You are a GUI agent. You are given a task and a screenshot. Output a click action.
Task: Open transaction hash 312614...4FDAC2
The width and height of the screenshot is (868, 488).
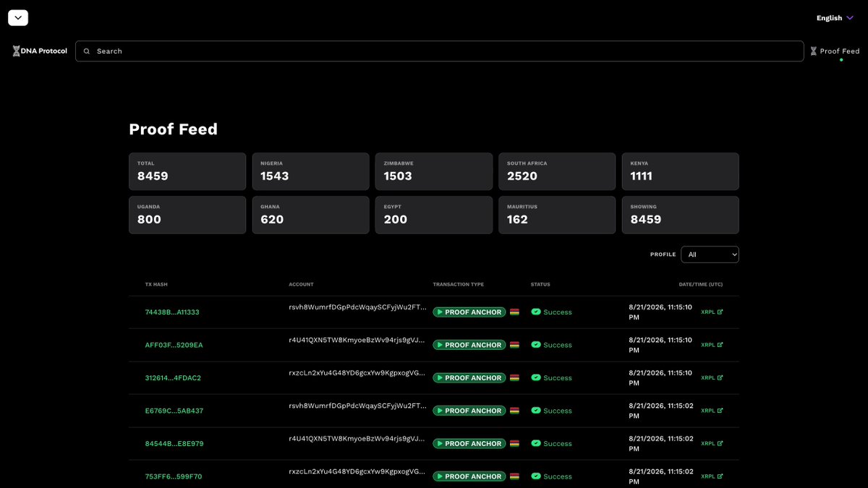tap(174, 378)
